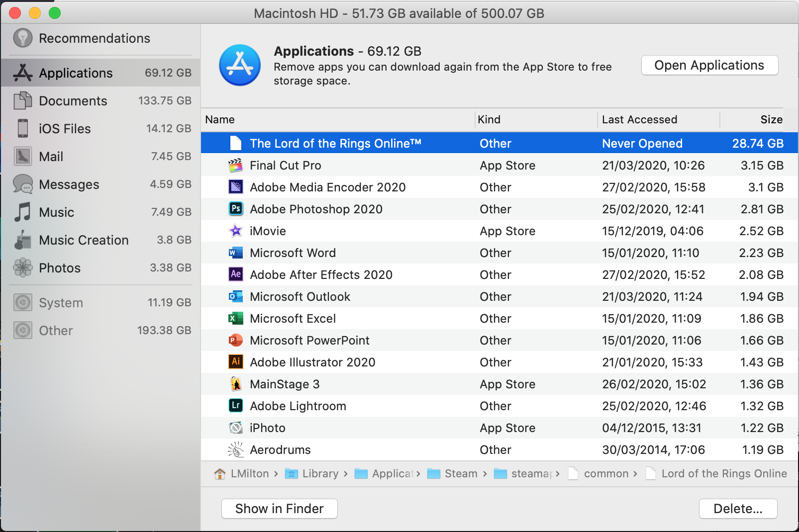Viewport: 799px width, 532px height.
Task: Click the Microsoft Excel icon
Action: 236,318
